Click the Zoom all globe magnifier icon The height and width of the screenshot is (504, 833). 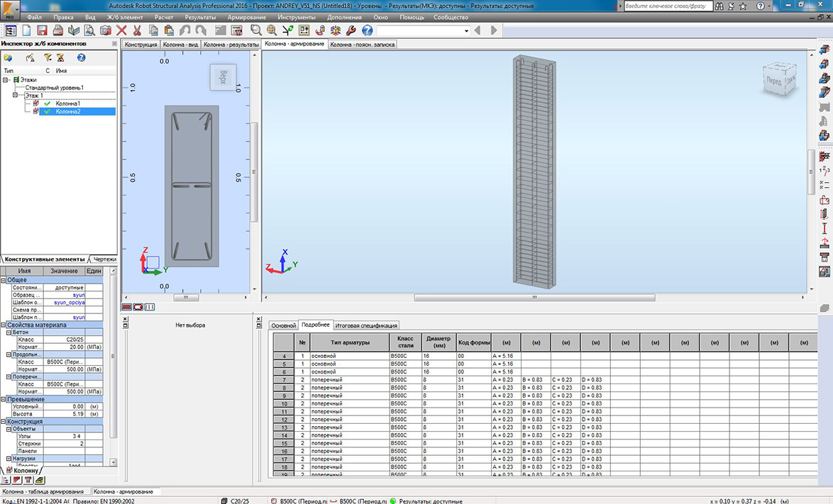272,30
